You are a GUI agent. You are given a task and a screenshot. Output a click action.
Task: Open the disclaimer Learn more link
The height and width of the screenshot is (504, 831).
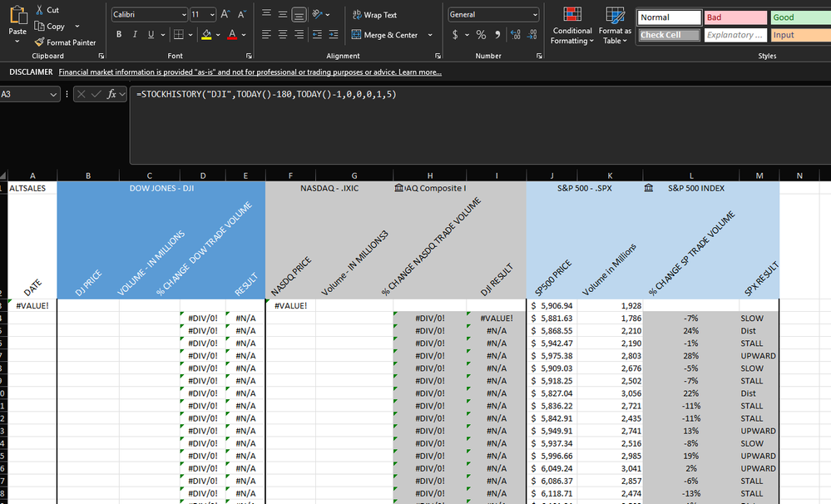click(420, 72)
